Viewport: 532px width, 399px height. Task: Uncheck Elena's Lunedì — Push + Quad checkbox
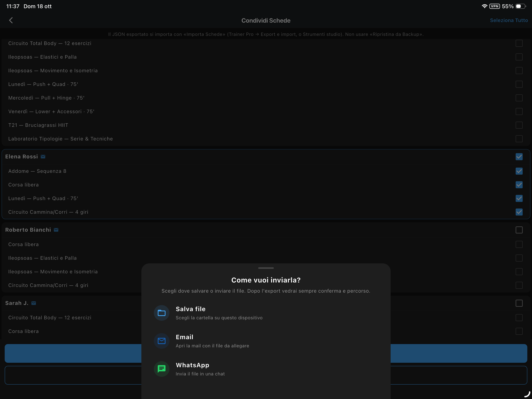(519, 198)
